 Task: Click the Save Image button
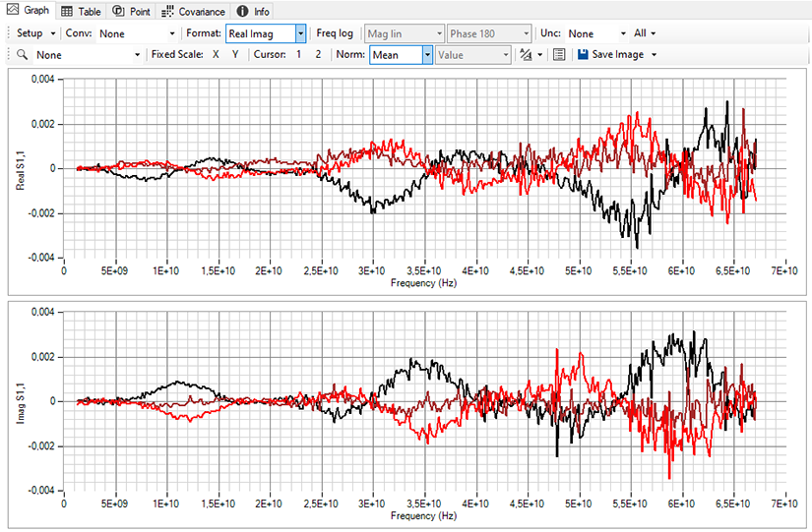click(x=610, y=55)
